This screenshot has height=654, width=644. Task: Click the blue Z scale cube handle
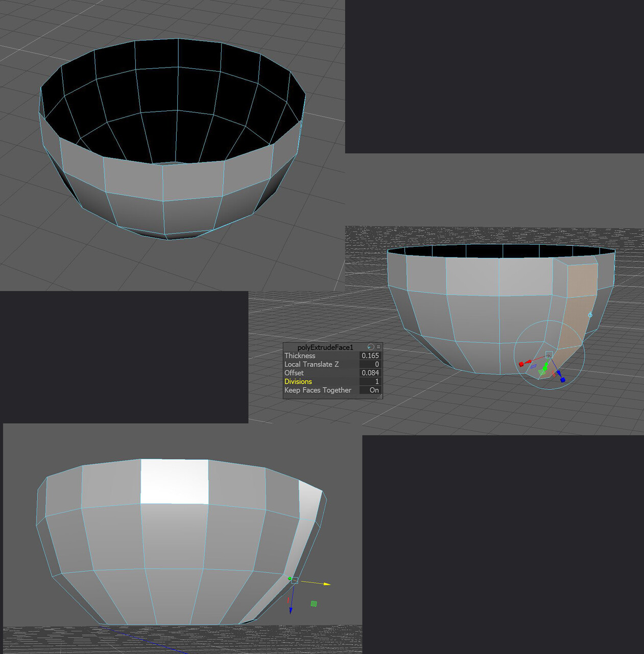563,380
